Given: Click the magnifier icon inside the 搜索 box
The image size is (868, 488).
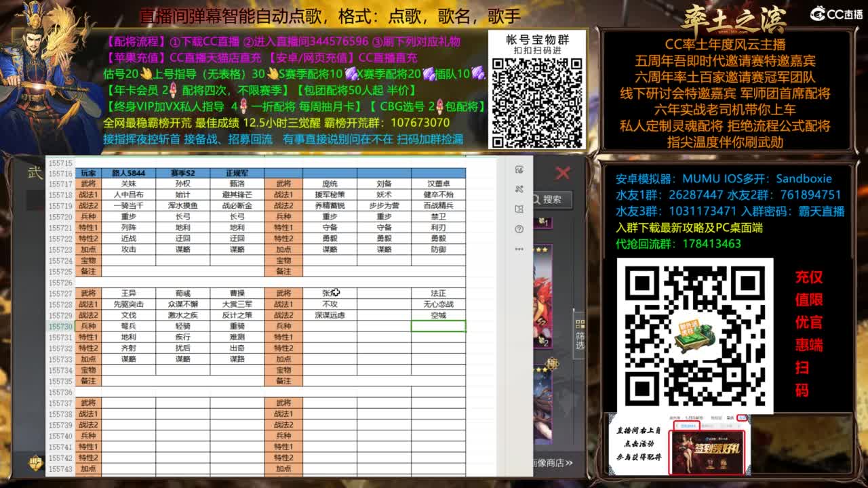Looking at the screenshot, I should point(538,199).
